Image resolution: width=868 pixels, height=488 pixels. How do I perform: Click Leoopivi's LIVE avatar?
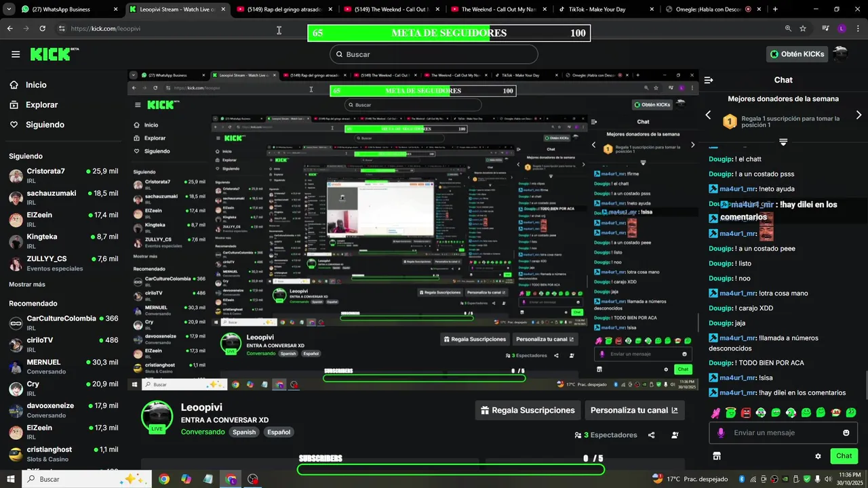[x=157, y=416]
